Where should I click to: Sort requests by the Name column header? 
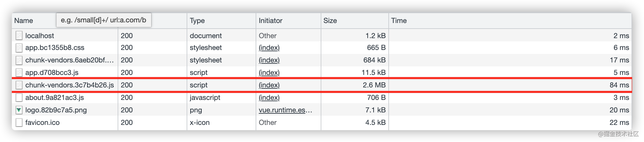[x=24, y=21]
